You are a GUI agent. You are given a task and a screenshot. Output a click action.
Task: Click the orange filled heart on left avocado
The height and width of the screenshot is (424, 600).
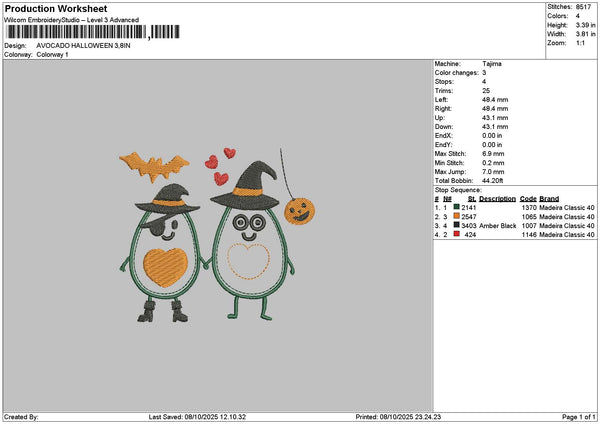point(165,267)
